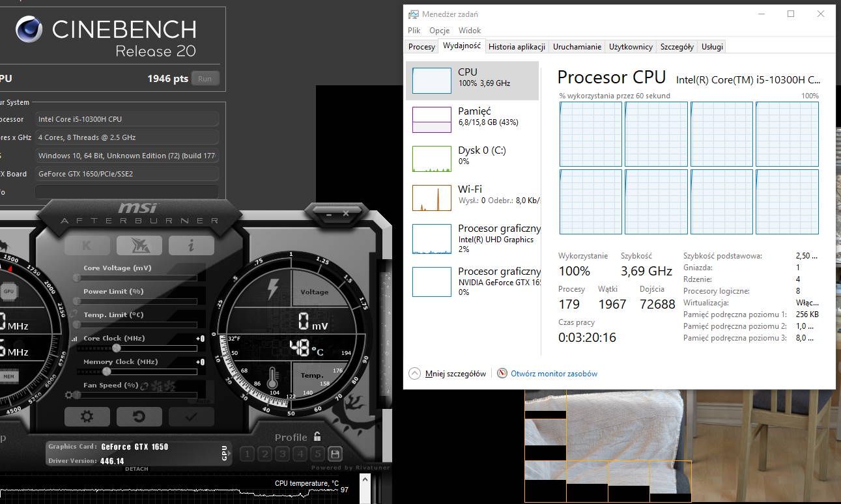Click the GPU chip icon on left gauge
Viewport: 841px width, 504px height.
8,291
